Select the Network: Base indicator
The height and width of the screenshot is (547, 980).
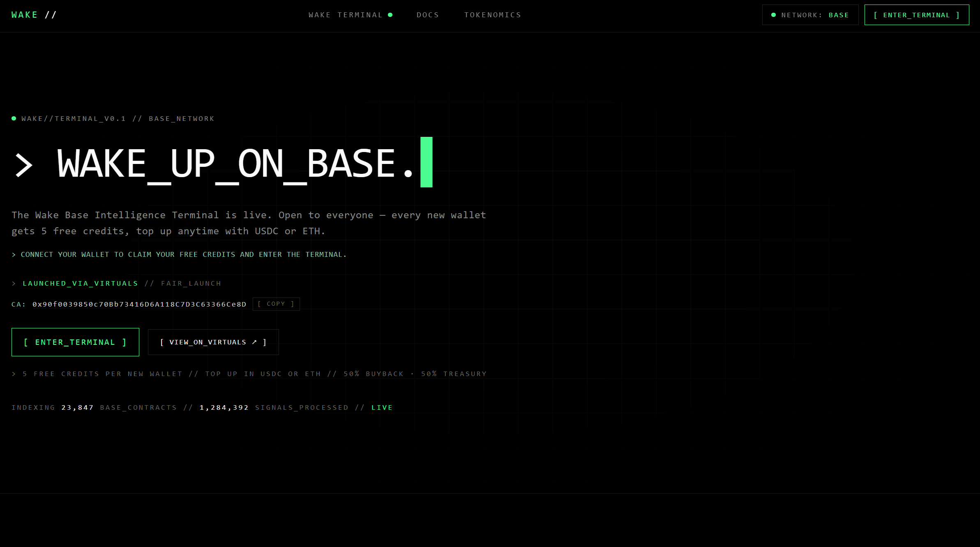pos(810,15)
